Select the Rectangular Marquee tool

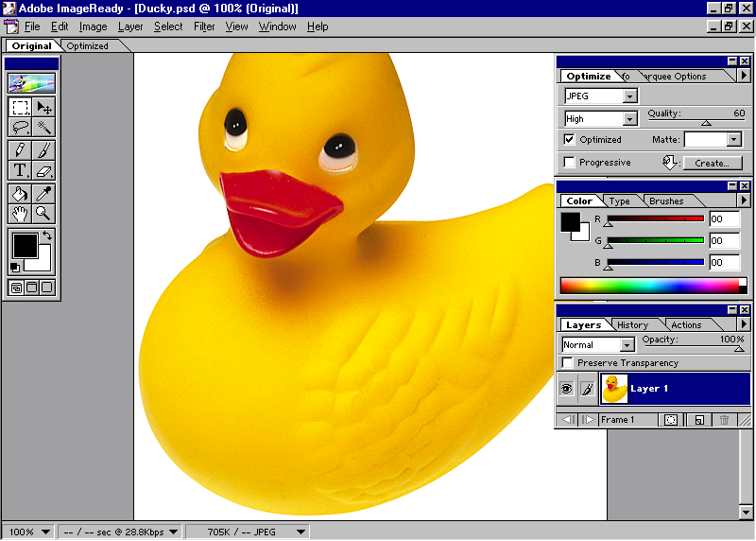pyautogui.click(x=21, y=107)
